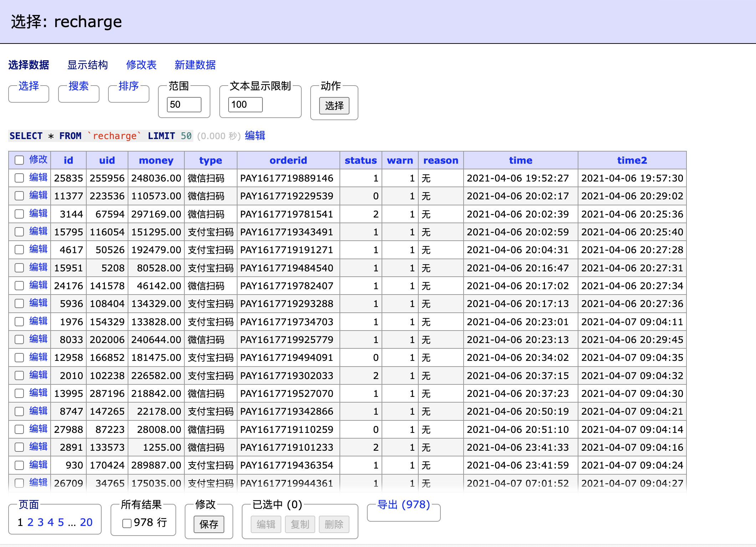
Task: Open the 新建数据 tab link
Action: (195, 65)
